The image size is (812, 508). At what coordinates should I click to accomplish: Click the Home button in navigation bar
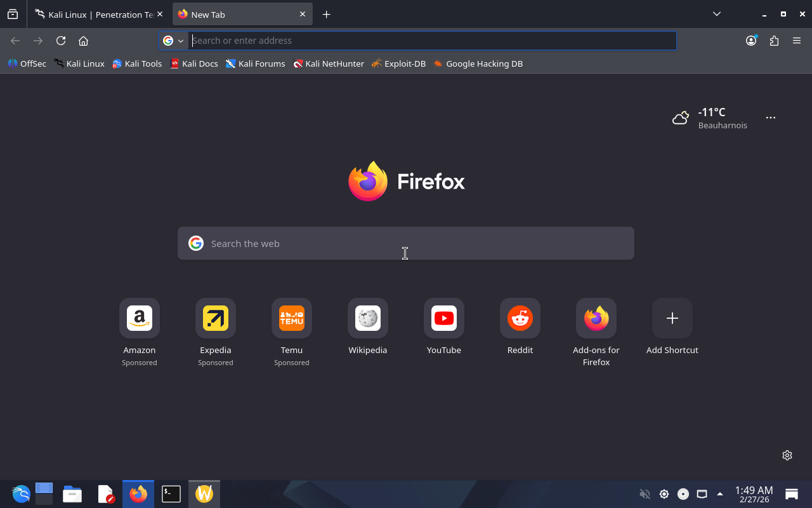(x=83, y=41)
